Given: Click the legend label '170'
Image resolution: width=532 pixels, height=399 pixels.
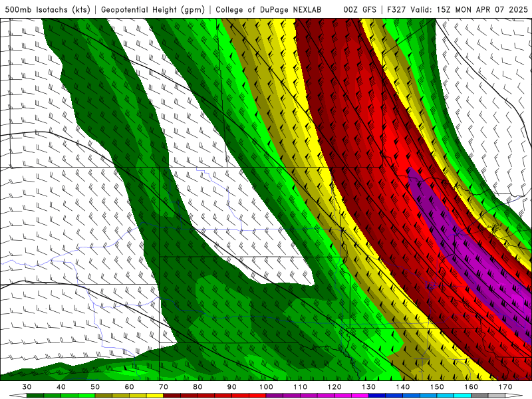Looking at the screenshot, I should click(505, 387).
